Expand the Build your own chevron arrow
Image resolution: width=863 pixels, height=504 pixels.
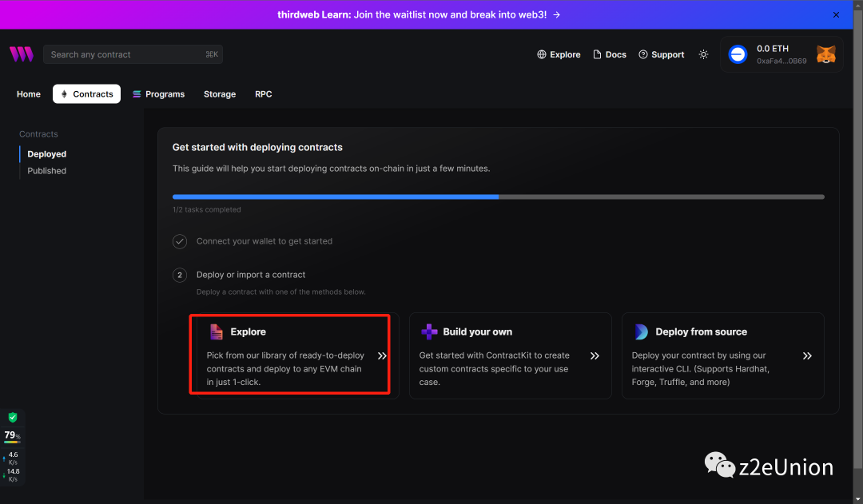[x=595, y=356]
